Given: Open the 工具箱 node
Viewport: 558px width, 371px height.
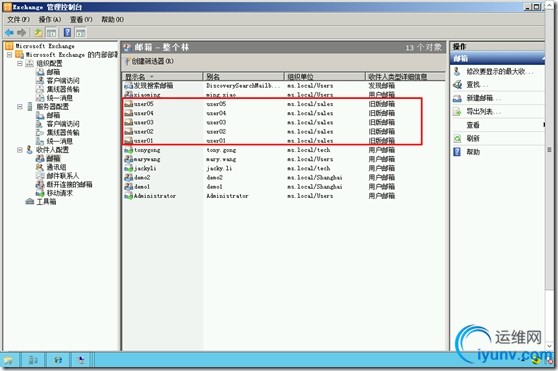Looking at the screenshot, I should coord(46,202).
